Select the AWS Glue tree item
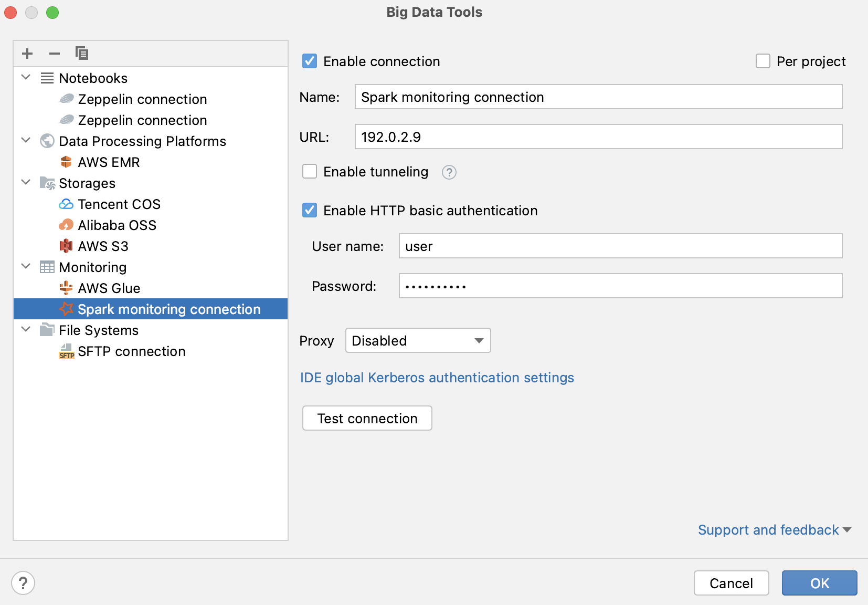 pos(151,288)
